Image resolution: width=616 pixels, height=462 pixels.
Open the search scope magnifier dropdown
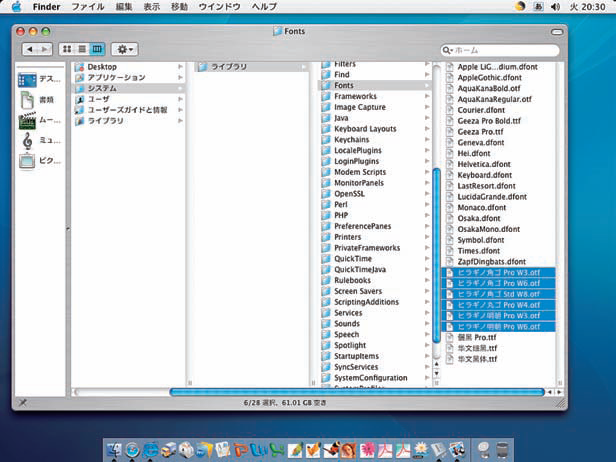(448, 50)
